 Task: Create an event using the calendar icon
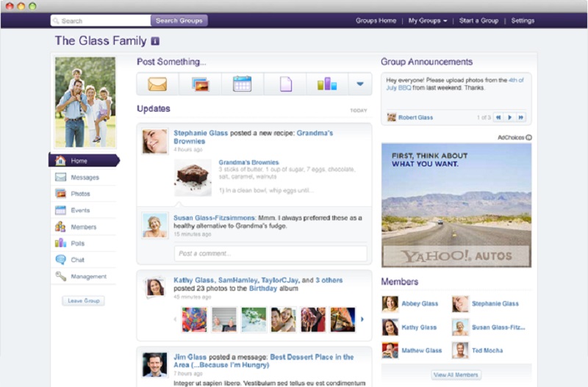[243, 84]
